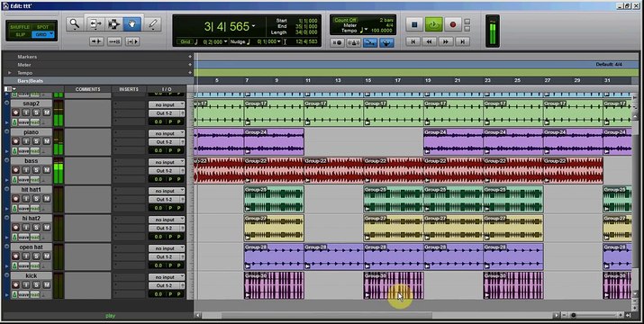
Task: Click the bass volume value 0.0
Action: coord(159,179)
